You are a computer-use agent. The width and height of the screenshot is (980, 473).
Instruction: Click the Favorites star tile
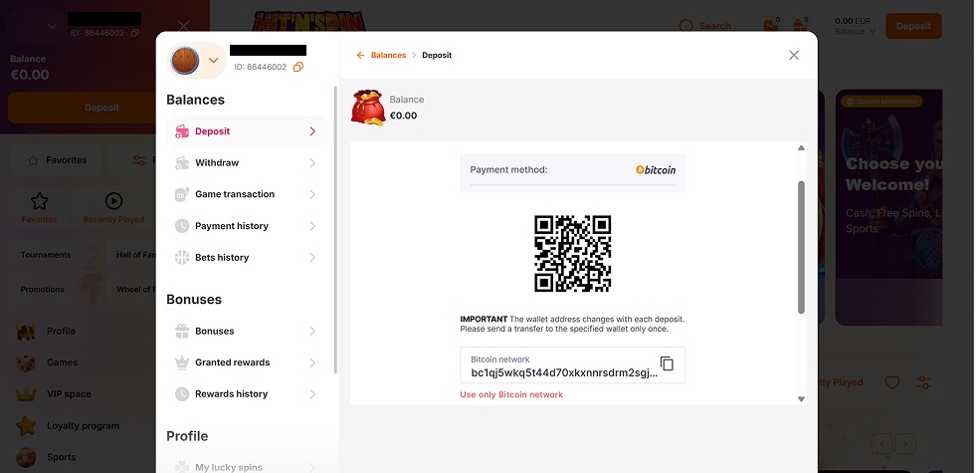[40, 208]
